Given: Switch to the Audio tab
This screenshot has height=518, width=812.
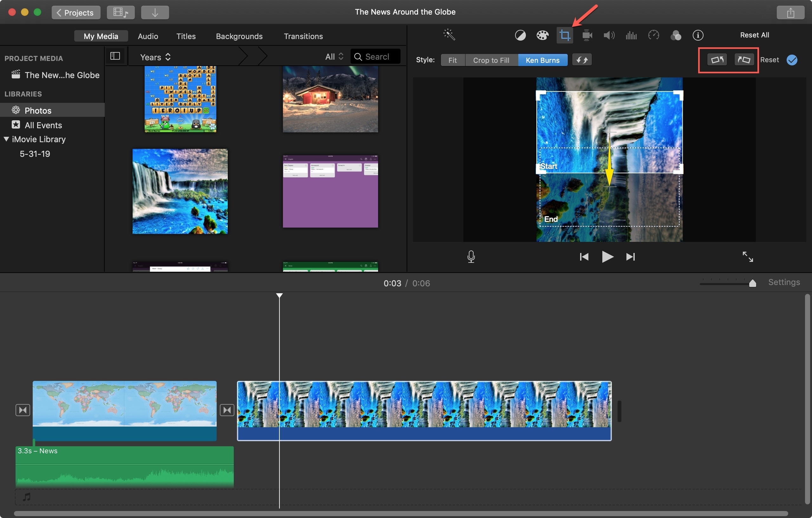Looking at the screenshot, I should pos(148,36).
